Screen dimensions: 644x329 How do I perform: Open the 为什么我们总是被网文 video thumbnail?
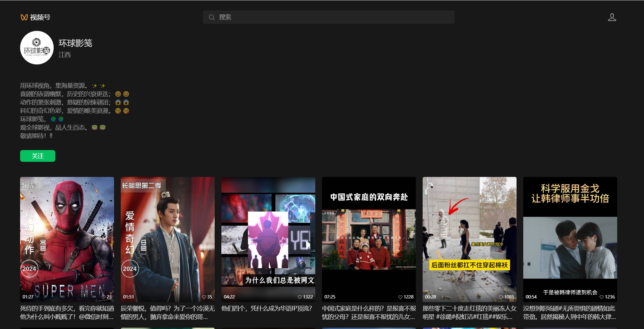click(x=268, y=239)
